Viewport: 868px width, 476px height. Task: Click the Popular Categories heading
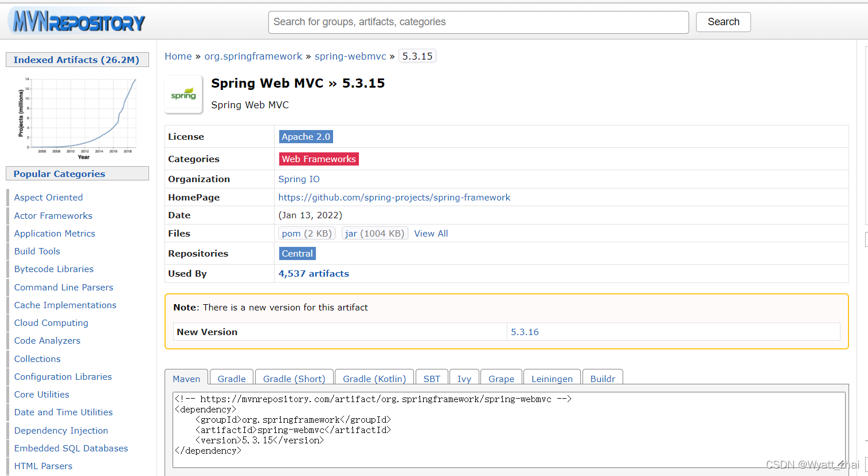click(77, 174)
